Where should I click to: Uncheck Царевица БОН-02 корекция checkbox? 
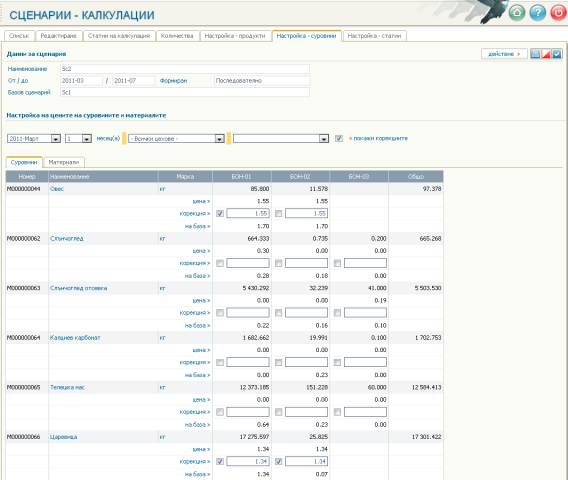[279, 462]
